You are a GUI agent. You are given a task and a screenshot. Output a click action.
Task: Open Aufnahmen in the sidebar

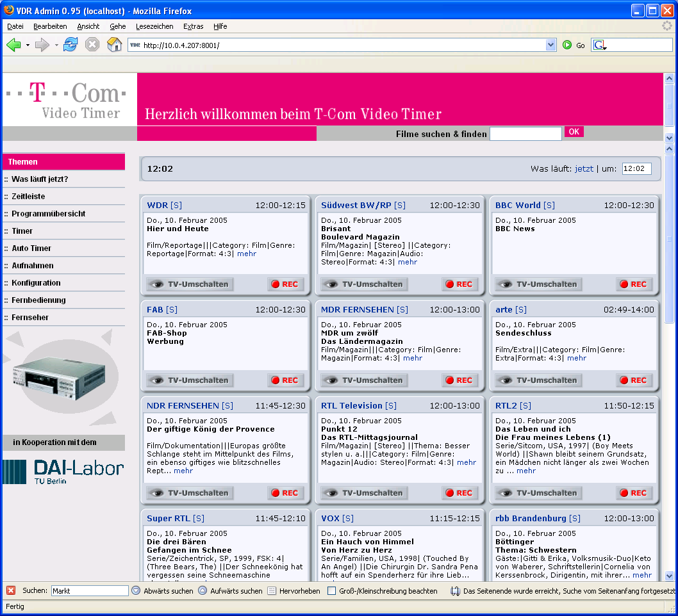point(33,265)
